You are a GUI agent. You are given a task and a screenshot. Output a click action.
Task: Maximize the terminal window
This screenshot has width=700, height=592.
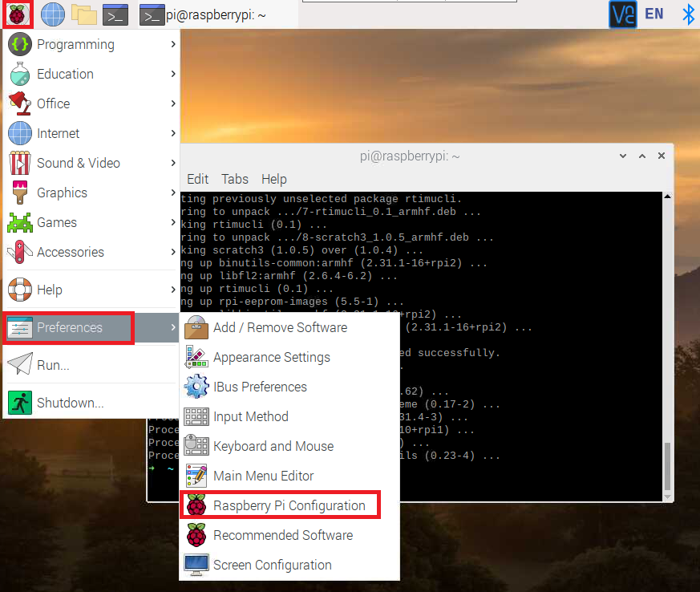click(642, 156)
